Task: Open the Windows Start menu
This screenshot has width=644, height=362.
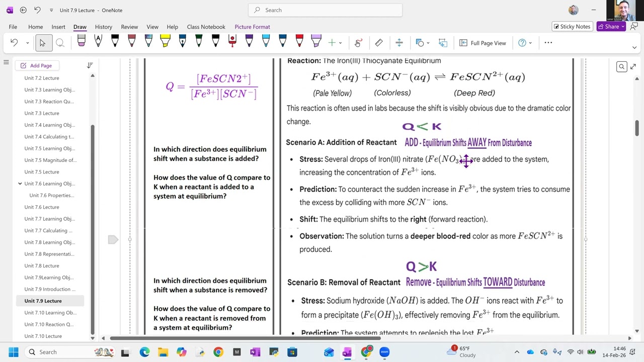Action: [x=13, y=352]
